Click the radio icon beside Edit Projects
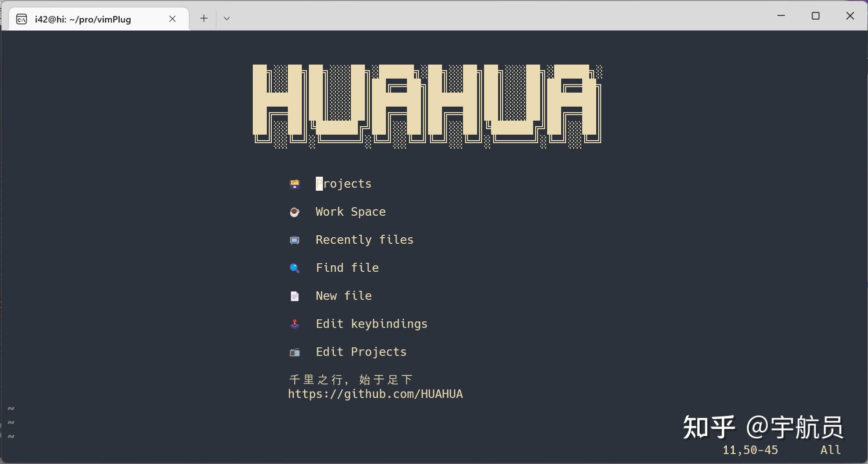Screen dimensions: 868x464 [294, 352]
